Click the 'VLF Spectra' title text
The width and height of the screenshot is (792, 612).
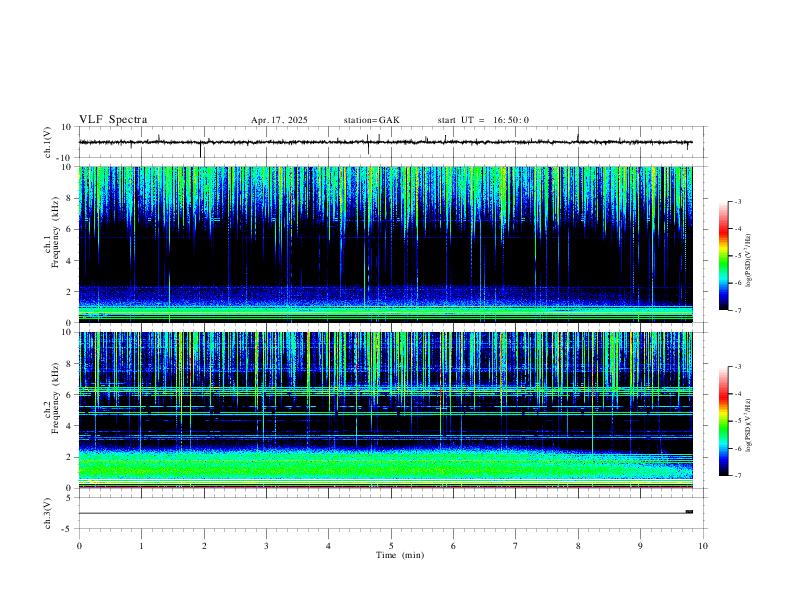pos(113,120)
